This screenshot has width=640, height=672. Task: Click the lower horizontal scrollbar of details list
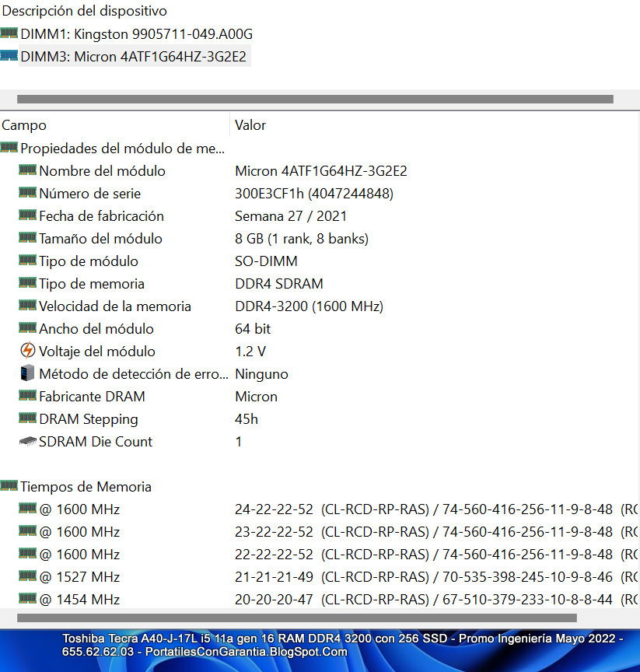(297, 618)
